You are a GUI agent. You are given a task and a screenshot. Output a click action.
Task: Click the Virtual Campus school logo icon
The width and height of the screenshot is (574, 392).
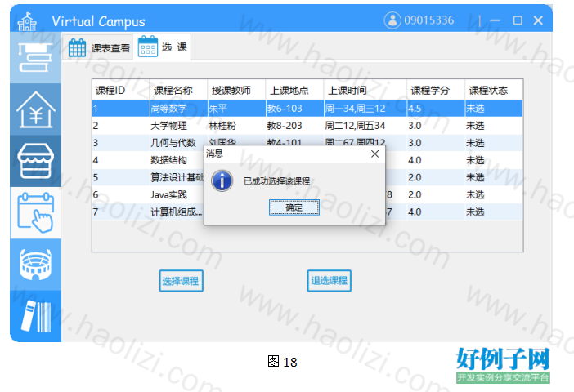click(x=27, y=21)
